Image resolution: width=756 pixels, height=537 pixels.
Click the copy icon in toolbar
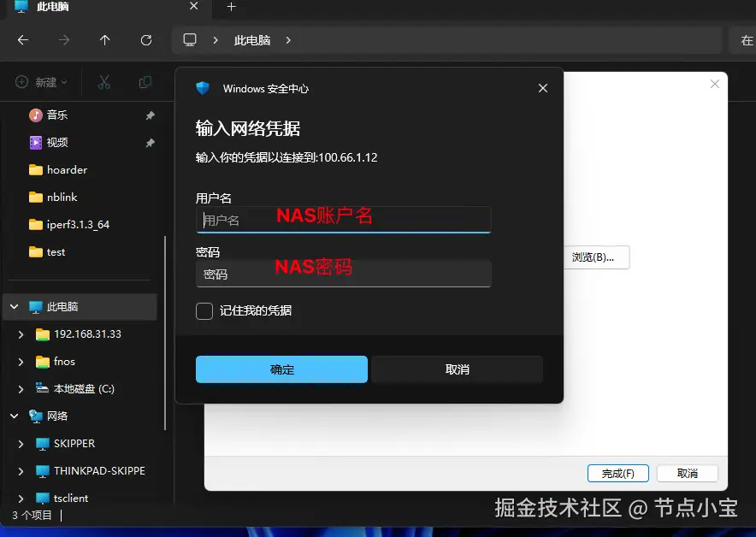(x=145, y=82)
